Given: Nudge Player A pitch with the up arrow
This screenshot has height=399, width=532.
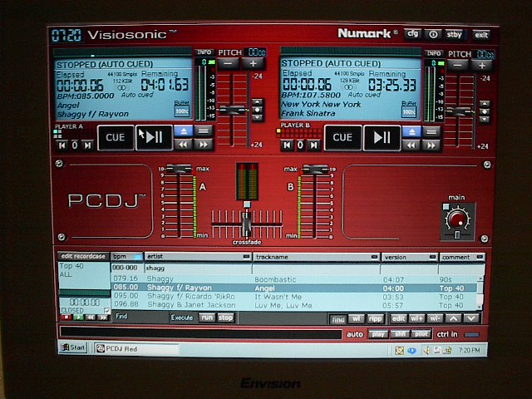Looking at the screenshot, I should click(258, 101).
